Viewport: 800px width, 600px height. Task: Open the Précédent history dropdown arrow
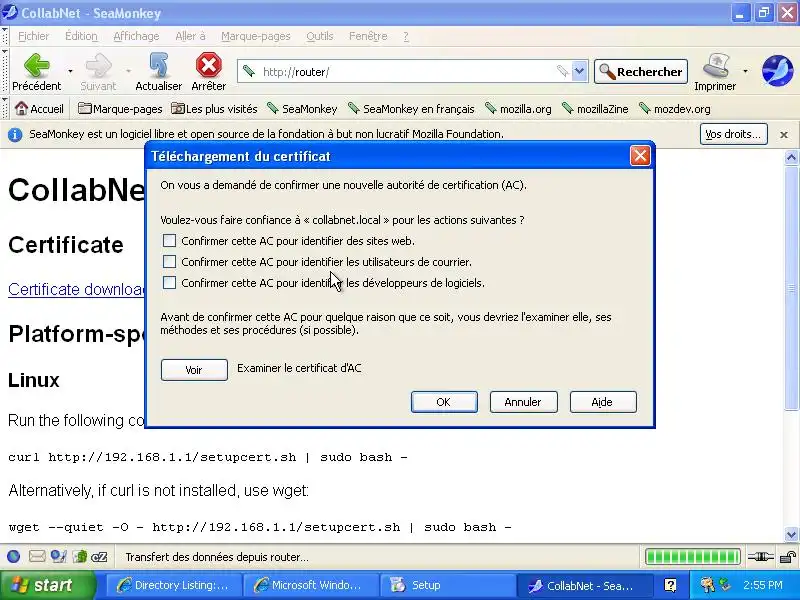tap(70, 71)
